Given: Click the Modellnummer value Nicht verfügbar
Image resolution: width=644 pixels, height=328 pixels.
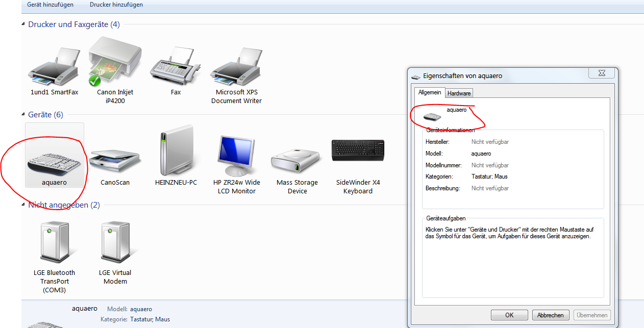Looking at the screenshot, I should point(490,165).
